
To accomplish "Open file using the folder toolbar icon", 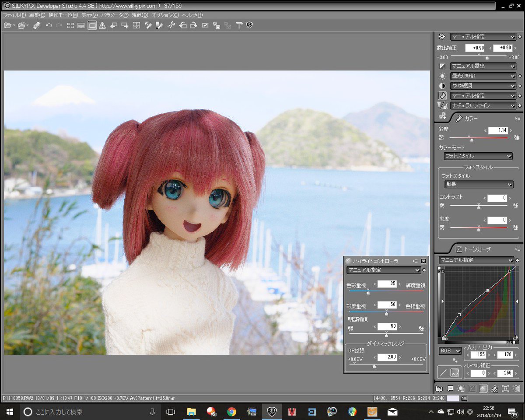I will point(7,26).
